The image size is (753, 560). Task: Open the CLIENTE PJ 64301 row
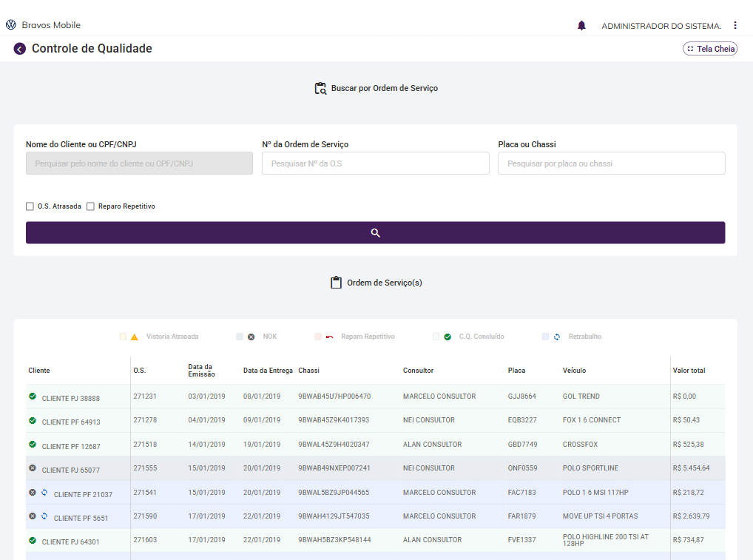[x=70, y=542]
